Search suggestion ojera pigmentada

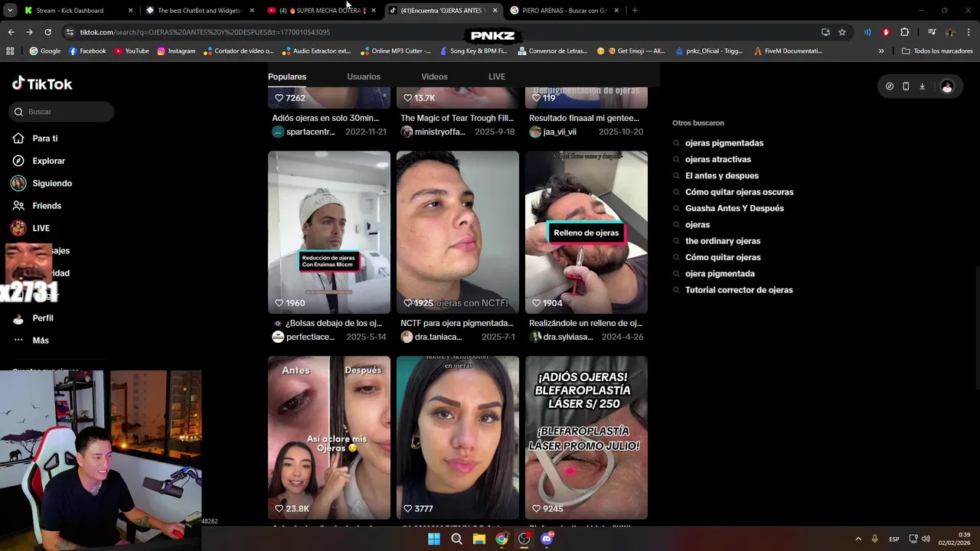(x=720, y=274)
